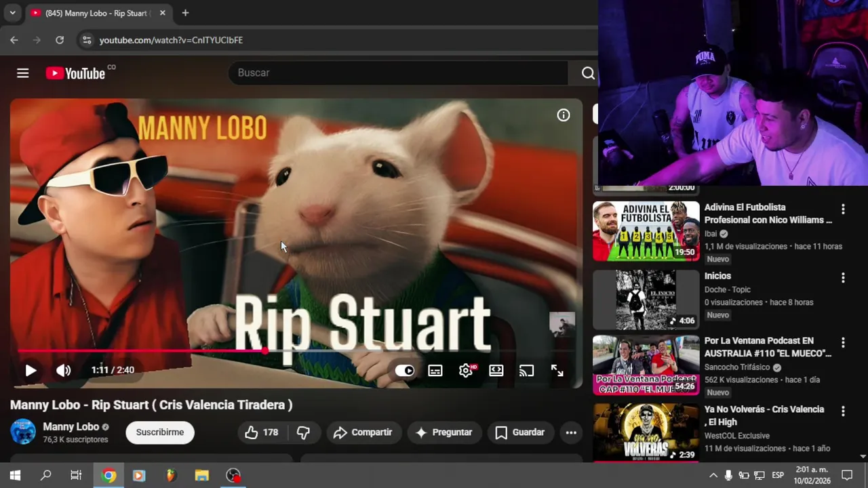The image size is (868, 488).
Task: Open FL Studio from taskbar
Action: pos(171,475)
